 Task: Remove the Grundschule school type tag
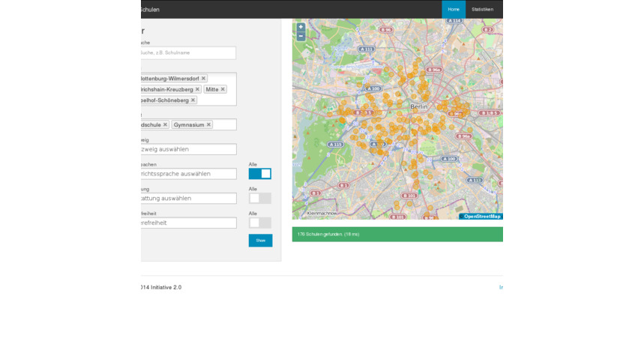click(x=165, y=125)
